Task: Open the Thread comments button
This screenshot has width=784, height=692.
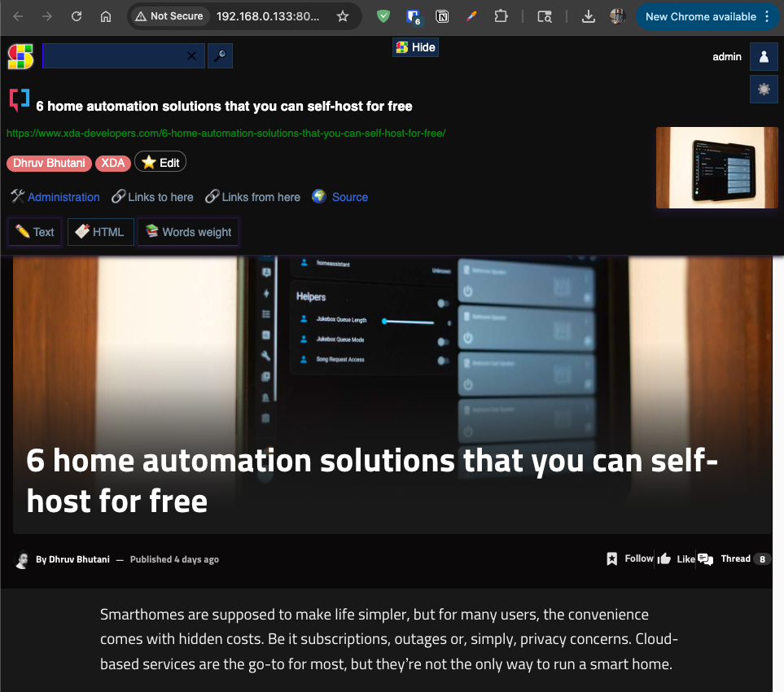Action: click(x=734, y=559)
